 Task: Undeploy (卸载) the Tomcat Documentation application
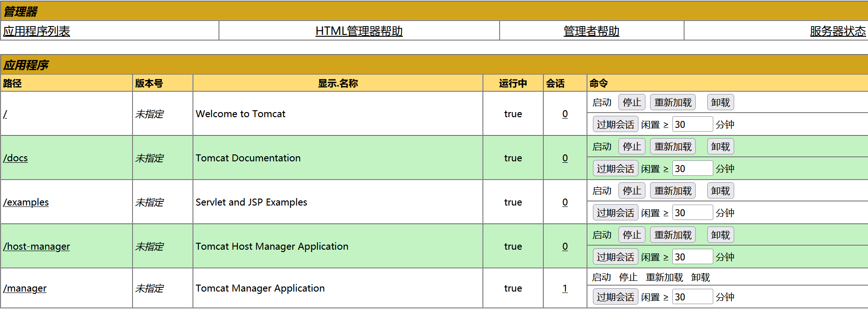coord(721,146)
